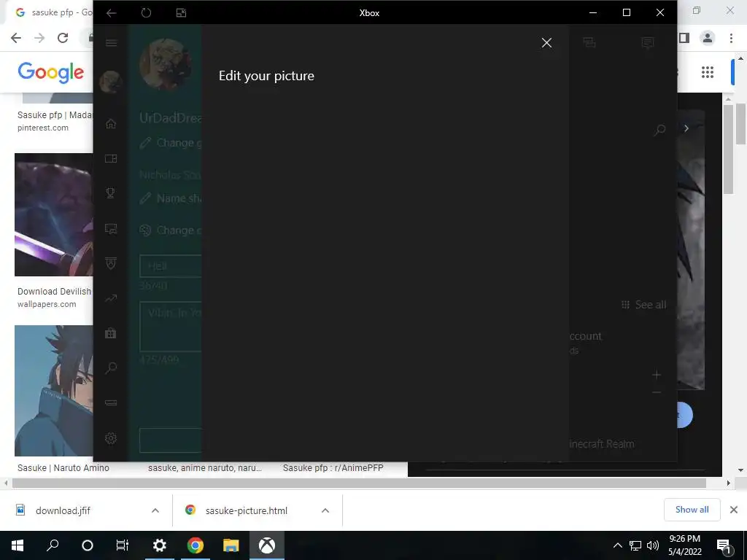Click friends search magnifier in Xbox panel
Image resolution: width=747 pixels, height=560 pixels.
[659, 130]
